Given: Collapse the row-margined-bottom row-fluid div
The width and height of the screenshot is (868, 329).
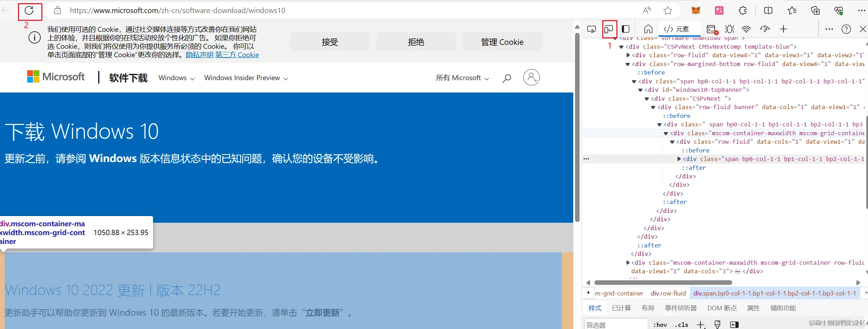Looking at the screenshot, I should 628,64.
